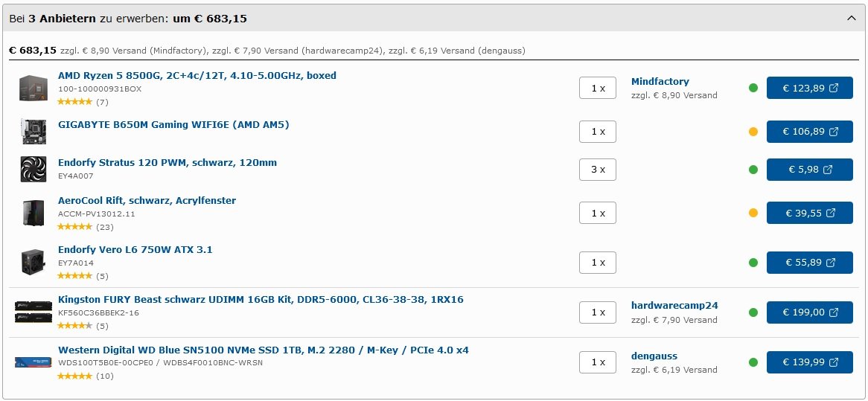Click the GIGABYTE motherboard thumbnail

(33, 131)
